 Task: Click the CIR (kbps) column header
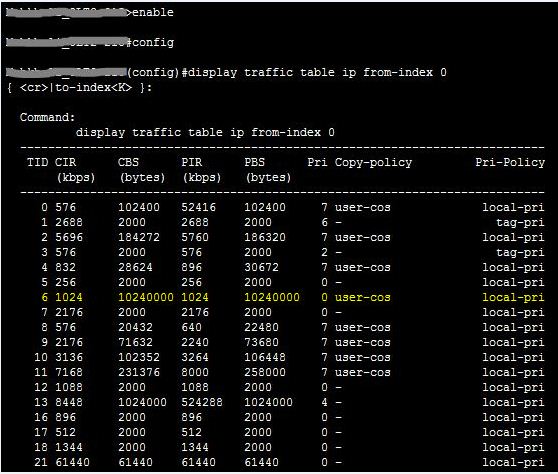pos(75,170)
